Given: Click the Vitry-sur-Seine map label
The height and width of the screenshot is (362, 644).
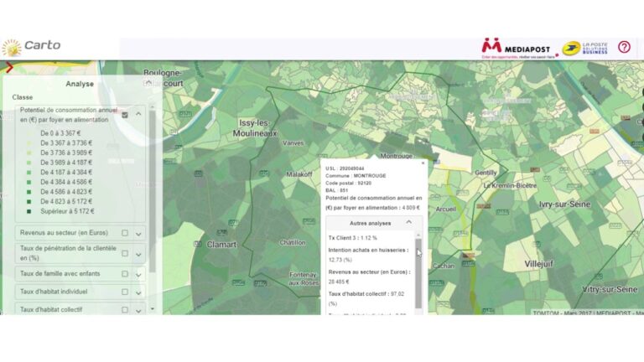Looking at the screenshot, I should tap(610, 289).
